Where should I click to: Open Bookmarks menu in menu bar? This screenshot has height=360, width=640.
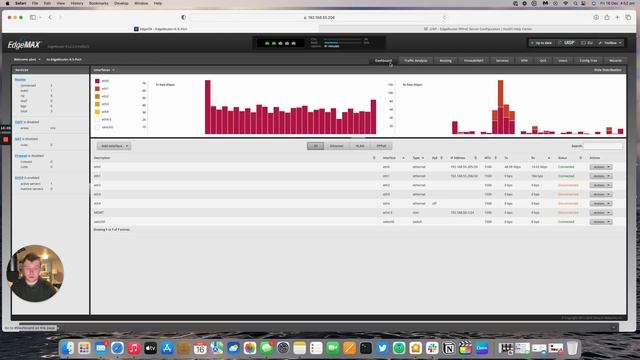tap(99, 3)
